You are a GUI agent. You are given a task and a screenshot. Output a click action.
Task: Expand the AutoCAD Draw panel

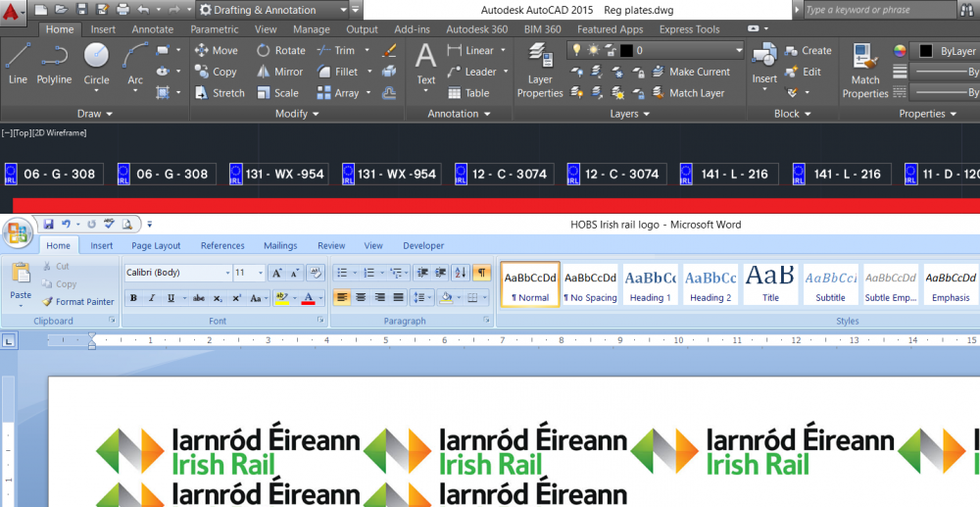(94, 114)
